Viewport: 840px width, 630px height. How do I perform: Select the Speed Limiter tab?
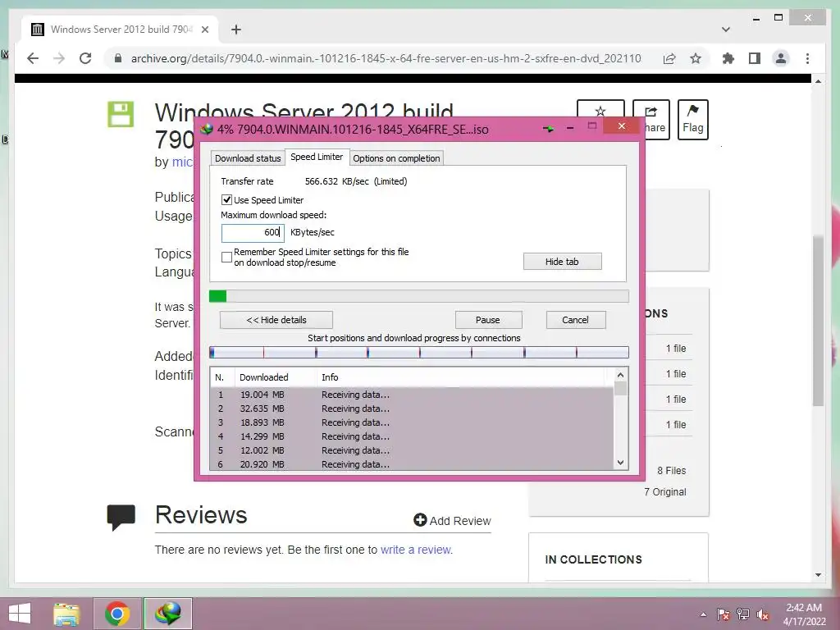317,157
